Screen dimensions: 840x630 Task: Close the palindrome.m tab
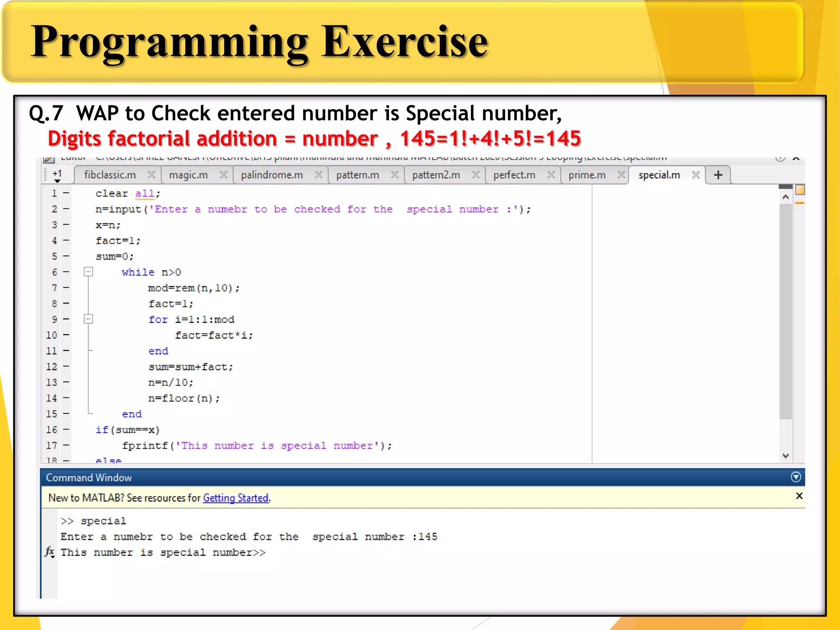pos(318,175)
